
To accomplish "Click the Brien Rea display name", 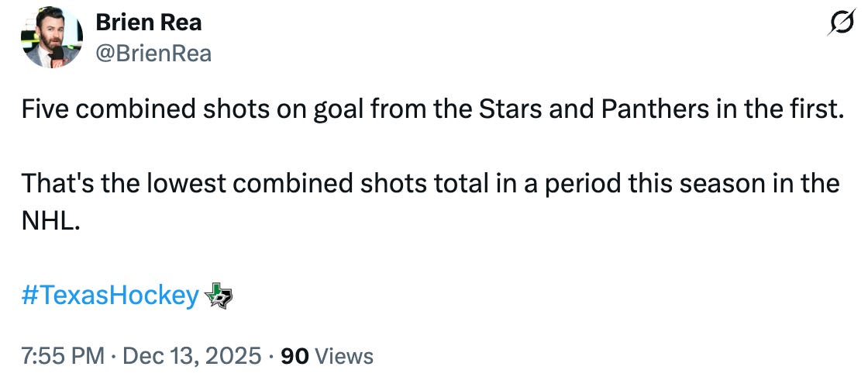I will [148, 22].
